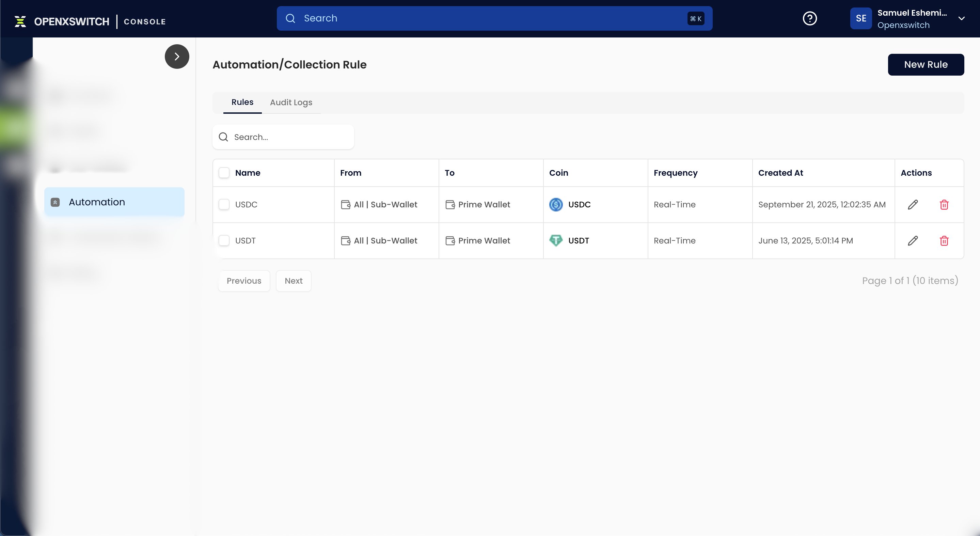Click the September 21, 2025 created date

(822, 205)
